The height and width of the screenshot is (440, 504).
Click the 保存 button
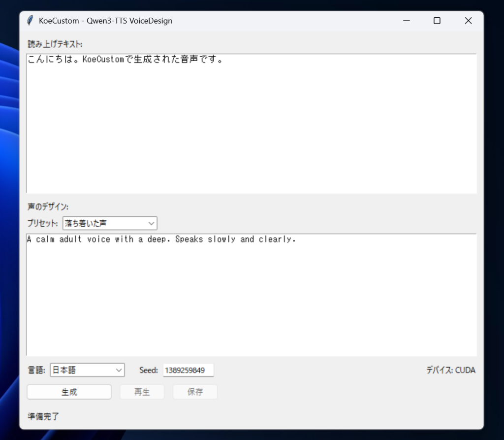pos(195,392)
